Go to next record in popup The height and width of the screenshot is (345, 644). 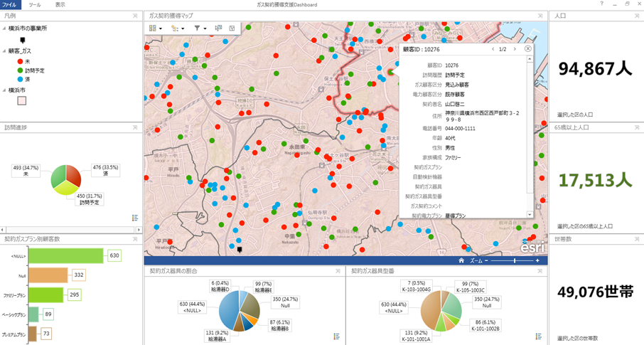(x=515, y=49)
